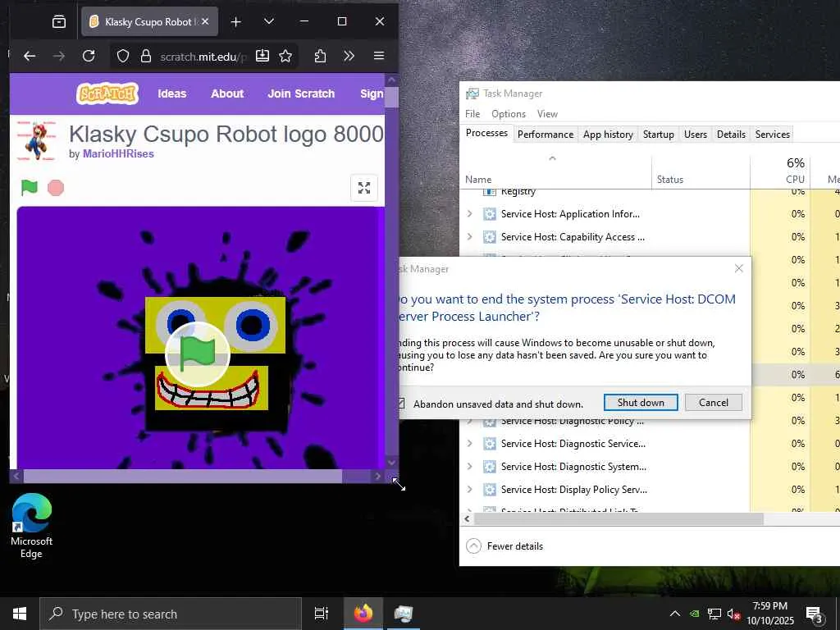The height and width of the screenshot is (630, 840).
Task: Open Firefox extensions puzzle icon
Action: (x=320, y=56)
